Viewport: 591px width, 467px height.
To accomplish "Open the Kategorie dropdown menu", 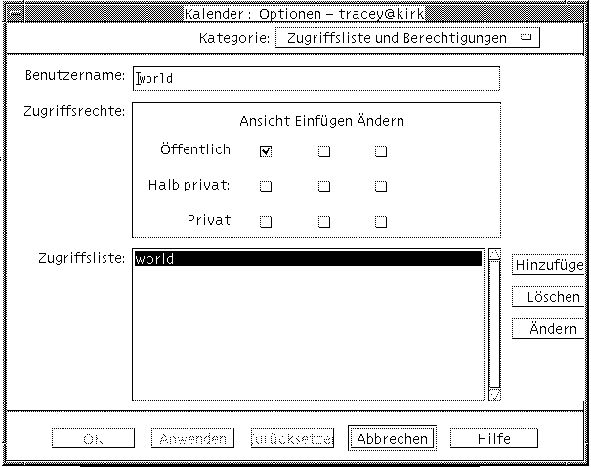I will (x=407, y=38).
